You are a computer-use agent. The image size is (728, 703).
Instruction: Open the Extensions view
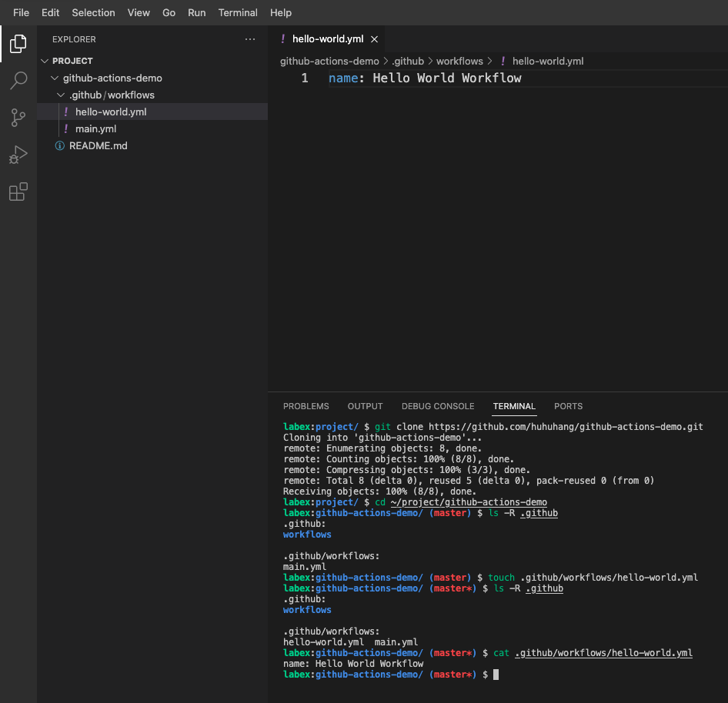point(18,192)
